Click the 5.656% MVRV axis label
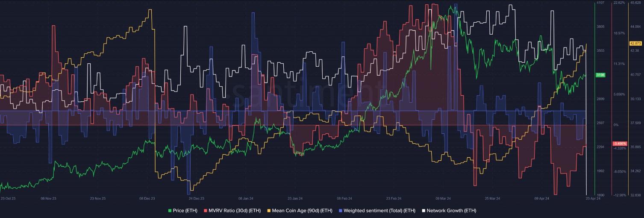This screenshot has height=218, width=644. tap(619, 94)
